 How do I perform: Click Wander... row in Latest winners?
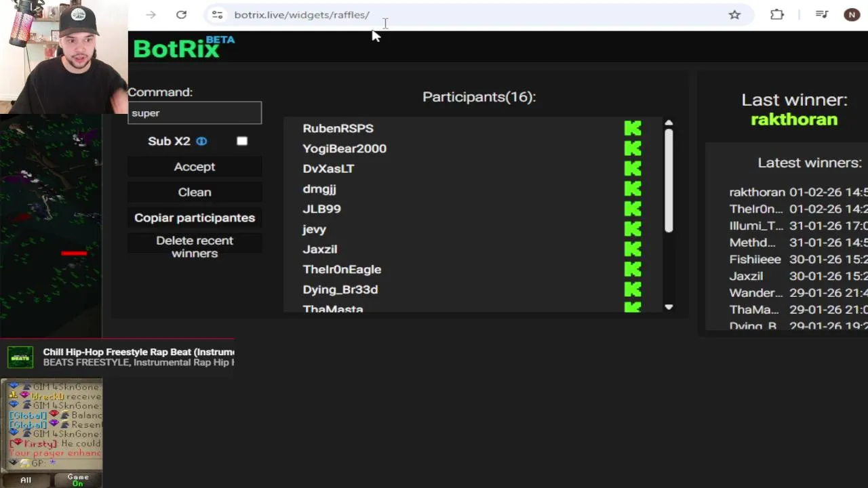pos(798,293)
